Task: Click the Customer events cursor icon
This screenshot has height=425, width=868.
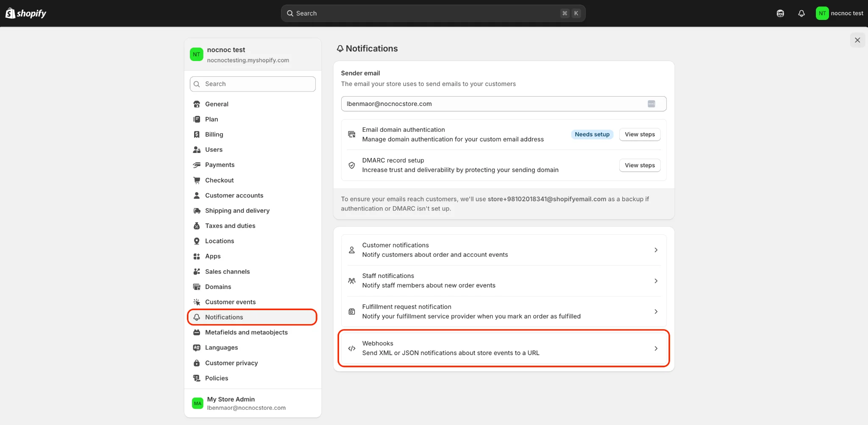Action: (x=197, y=302)
